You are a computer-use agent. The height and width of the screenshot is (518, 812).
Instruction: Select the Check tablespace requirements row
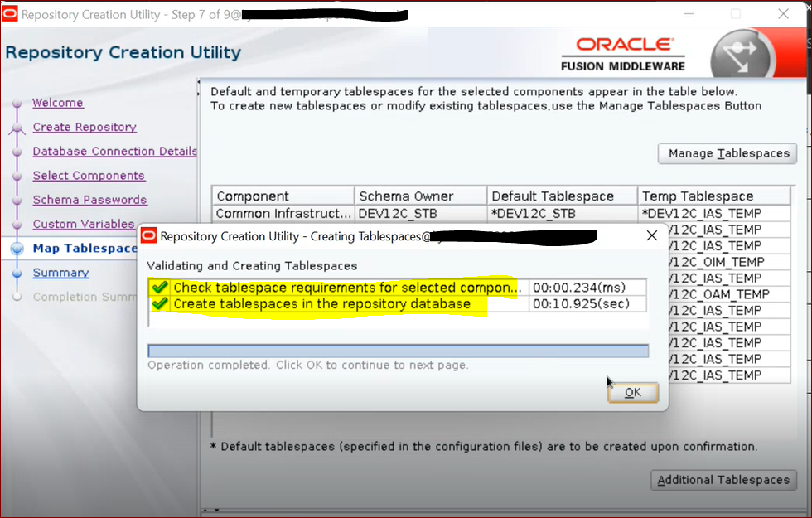coord(397,288)
